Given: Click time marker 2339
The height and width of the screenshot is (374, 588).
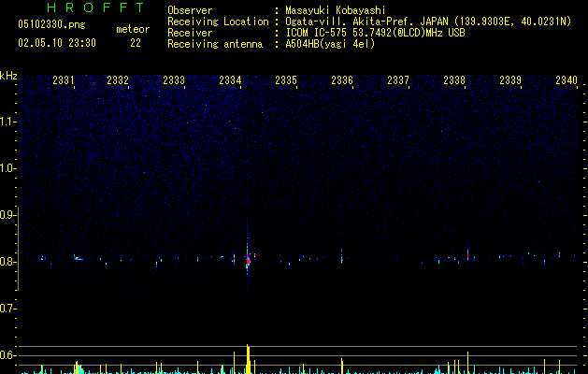Looking at the screenshot, I should click(x=510, y=79).
